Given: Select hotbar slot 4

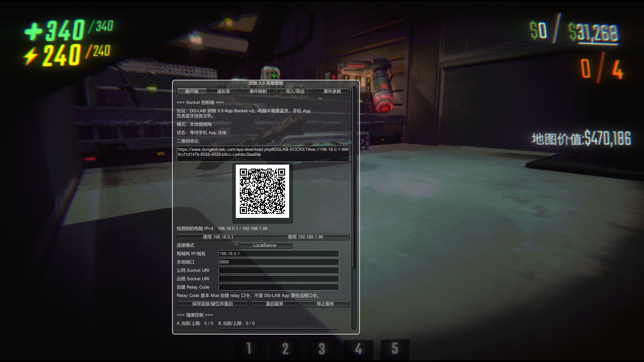Looking at the screenshot, I should point(358,349).
